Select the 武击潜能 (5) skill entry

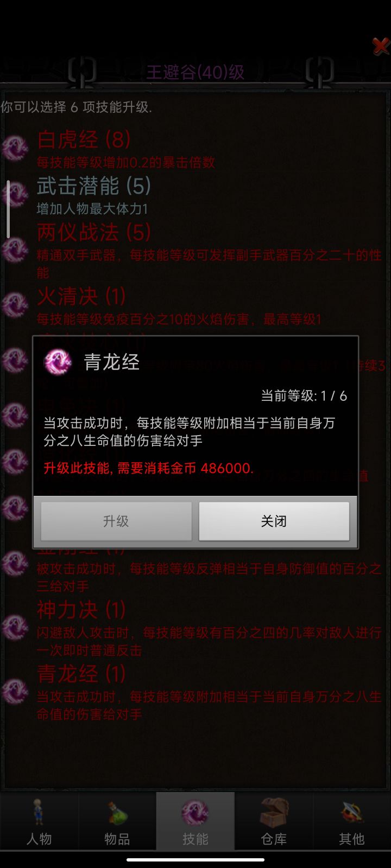(195, 195)
